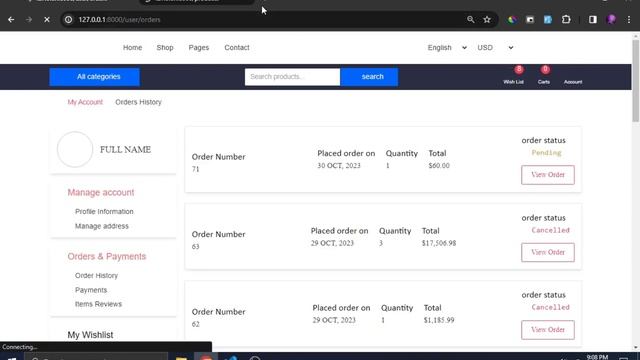Viewport: 640px width, 360px height.
Task: Click the Orders & Payments heading
Action: [107, 256]
